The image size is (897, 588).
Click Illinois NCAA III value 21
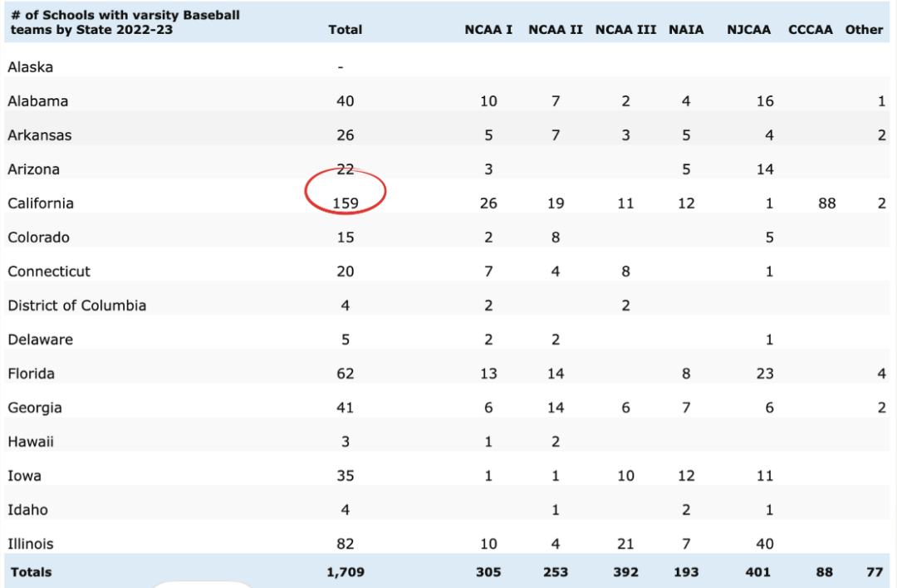[x=625, y=544]
